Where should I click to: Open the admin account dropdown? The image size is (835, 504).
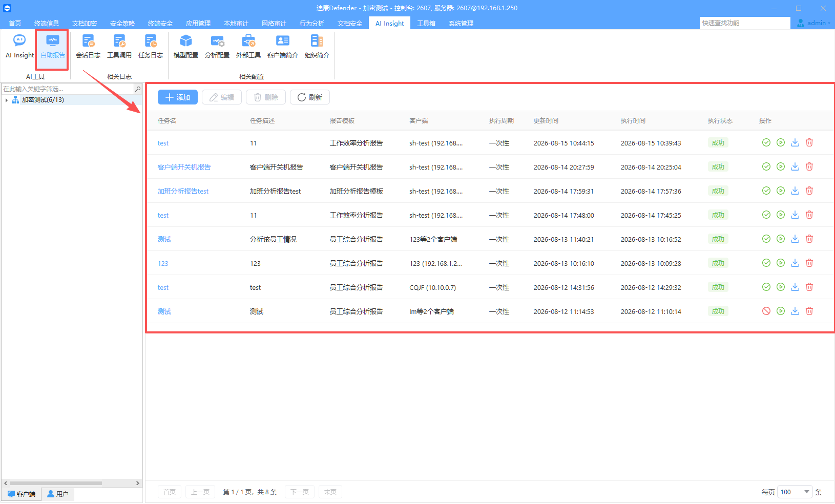click(x=813, y=23)
